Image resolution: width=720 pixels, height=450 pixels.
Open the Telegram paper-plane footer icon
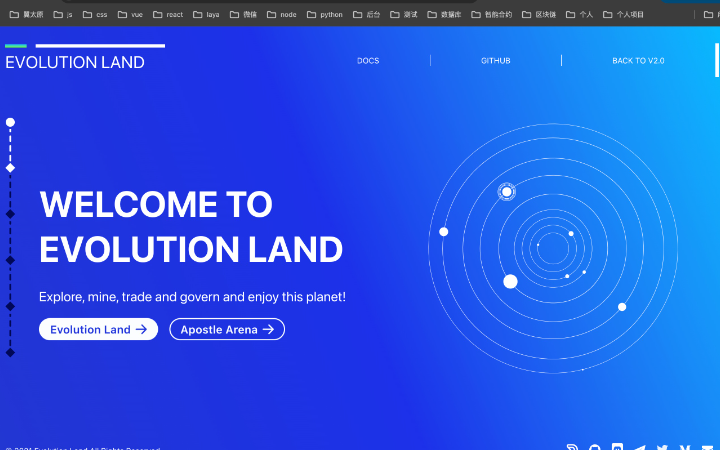click(640, 447)
